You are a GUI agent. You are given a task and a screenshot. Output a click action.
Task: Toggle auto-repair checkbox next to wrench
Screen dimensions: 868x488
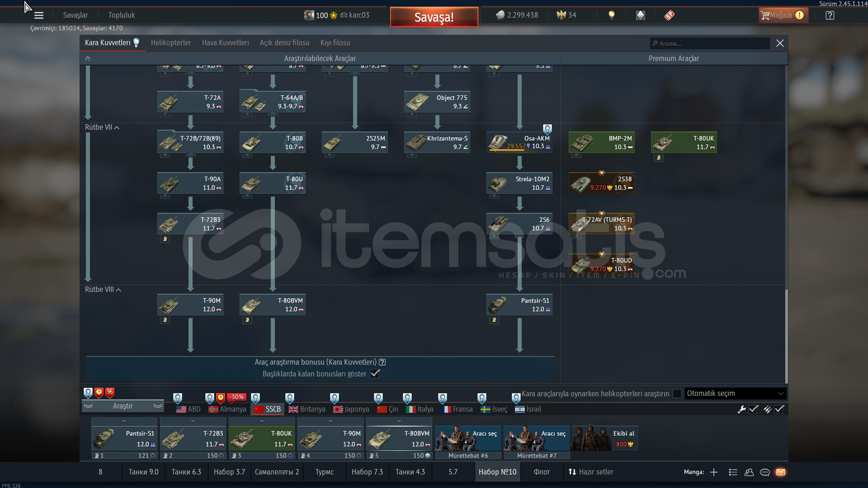click(x=753, y=409)
